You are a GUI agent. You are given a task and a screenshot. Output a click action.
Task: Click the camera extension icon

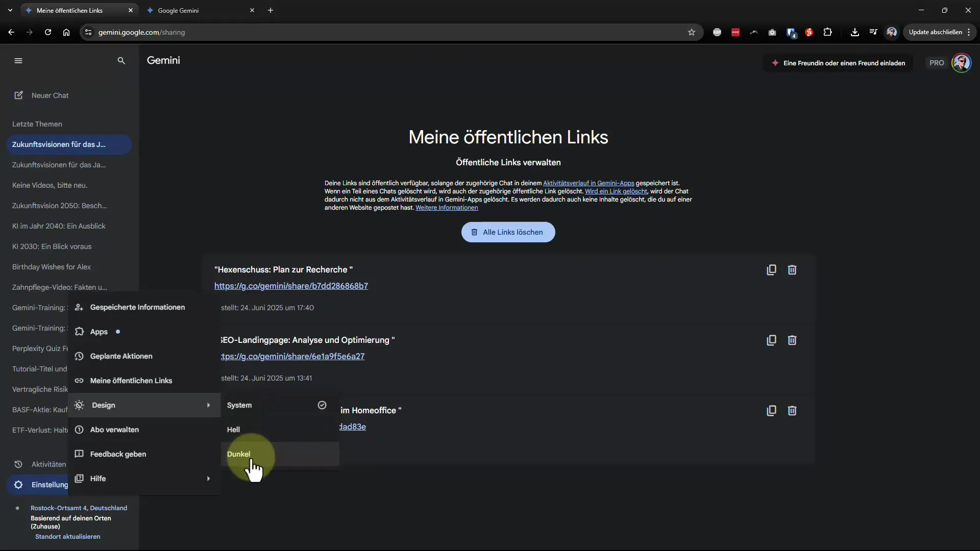tap(772, 32)
